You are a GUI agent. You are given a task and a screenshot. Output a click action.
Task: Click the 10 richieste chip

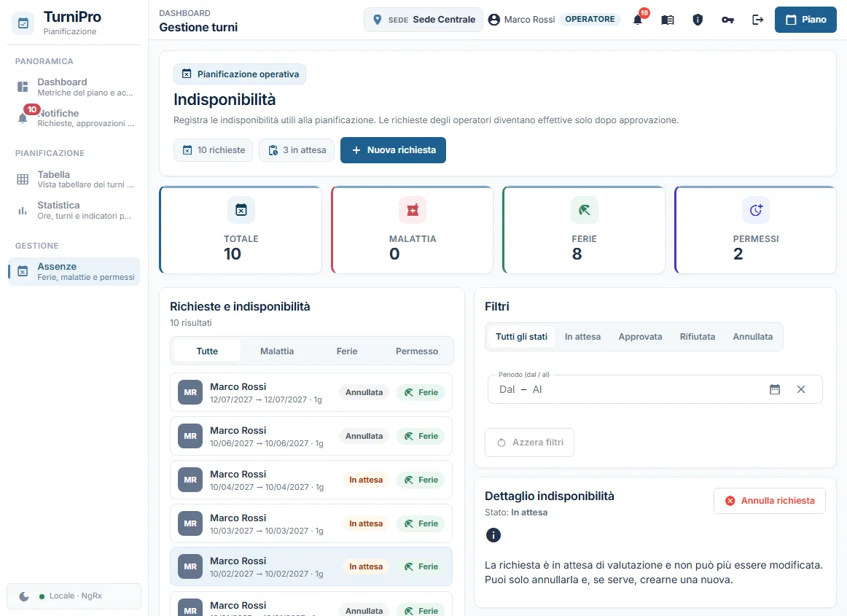click(x=214, y=150)
